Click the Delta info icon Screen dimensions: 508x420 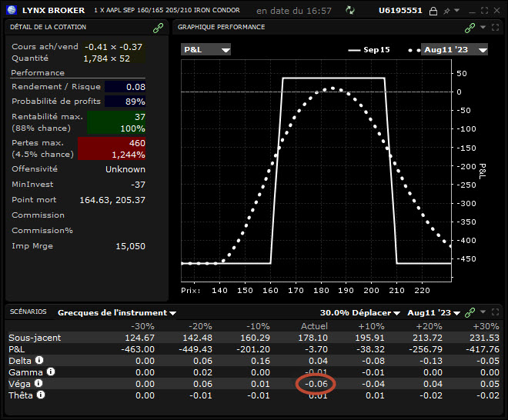click(39, 360)
